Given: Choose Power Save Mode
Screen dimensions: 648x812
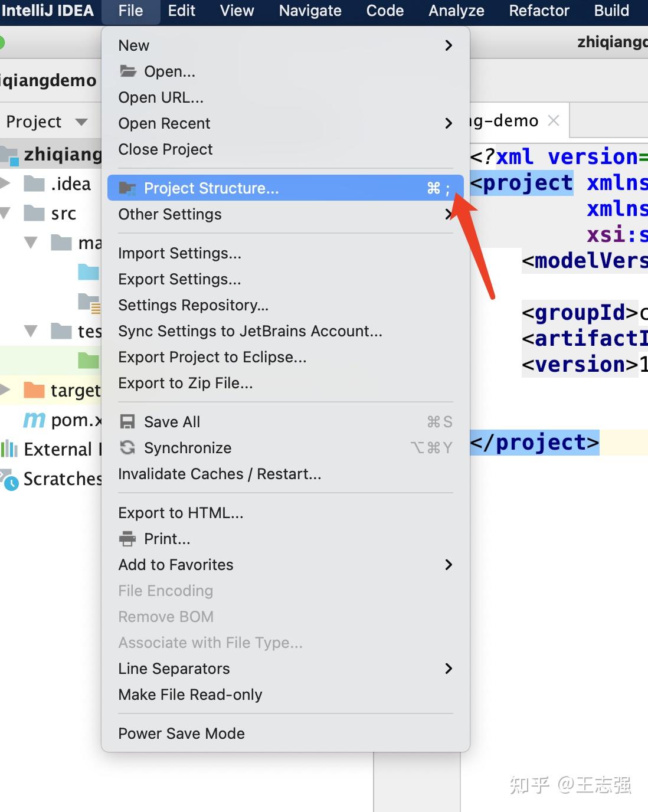Looking at the screenshot, I should tap(181, 734).
